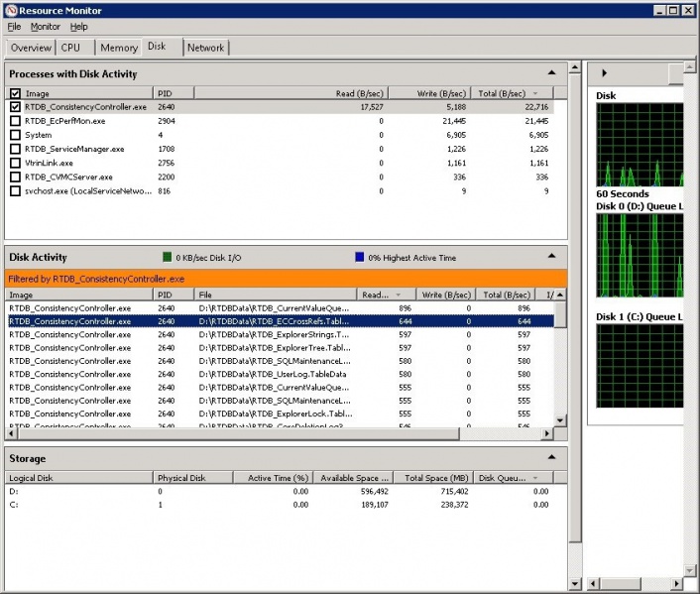Collapse the Storage section arrow
Image resolution: width=700 pixels, height=594 pixels.
[551, 458]
